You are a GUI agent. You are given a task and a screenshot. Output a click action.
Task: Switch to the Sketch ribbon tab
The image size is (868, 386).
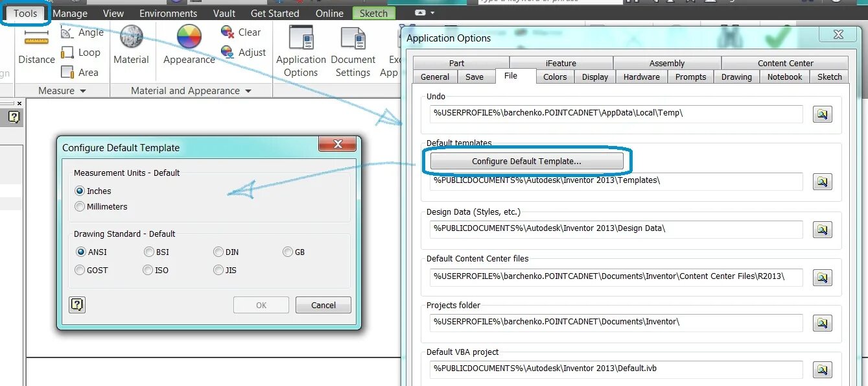click(x=373, y=13)
